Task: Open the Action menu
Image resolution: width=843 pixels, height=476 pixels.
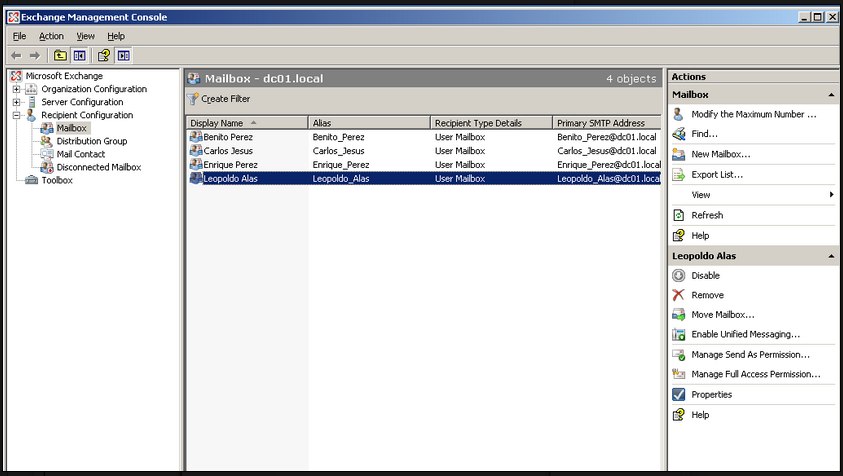Action: click(x=51, y=36)
